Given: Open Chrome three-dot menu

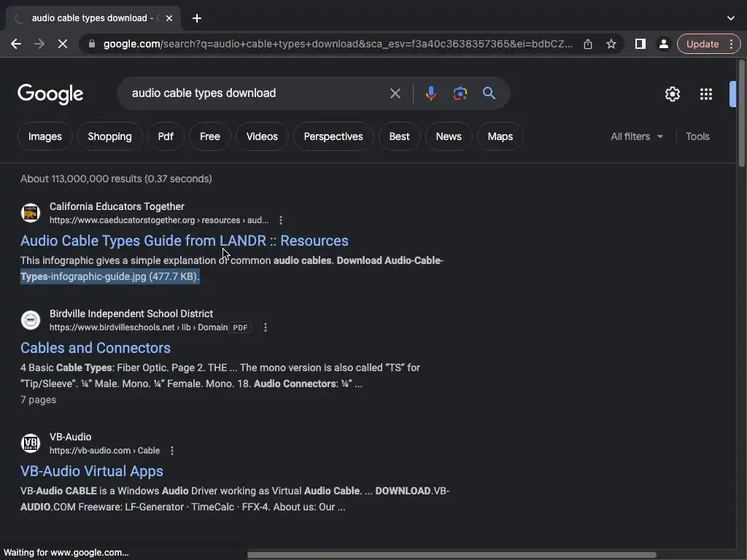Looking at the screenshot, I should [731, 44].
